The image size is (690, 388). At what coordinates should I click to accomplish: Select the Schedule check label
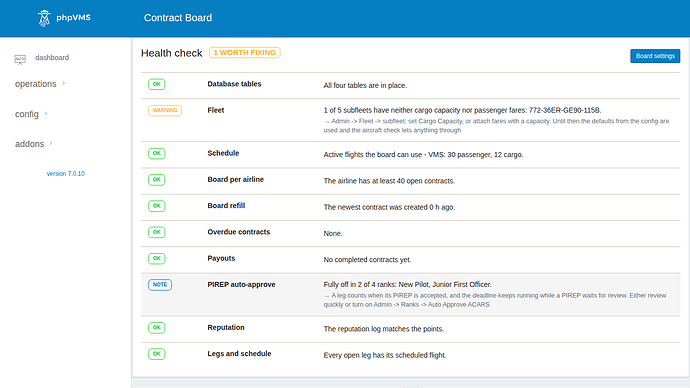tap(223, 153)
